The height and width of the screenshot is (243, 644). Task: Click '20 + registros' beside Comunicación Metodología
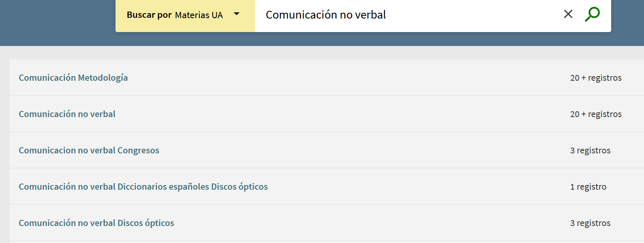(x=596, y=78)
